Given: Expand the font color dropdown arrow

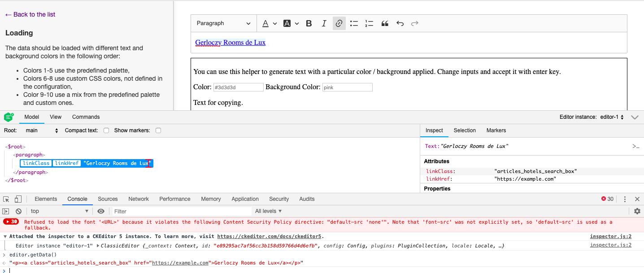Looking at the screenshot, I should 275,23.
